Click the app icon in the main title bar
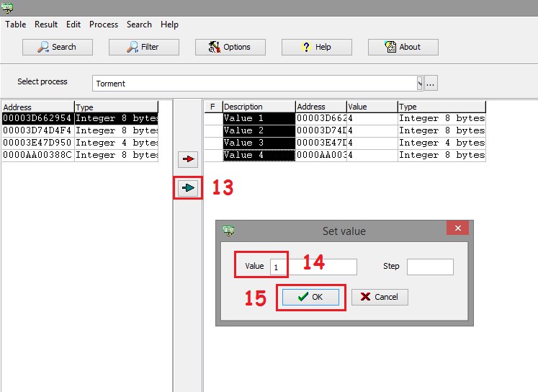538x392 pixels. coord(7,7)
